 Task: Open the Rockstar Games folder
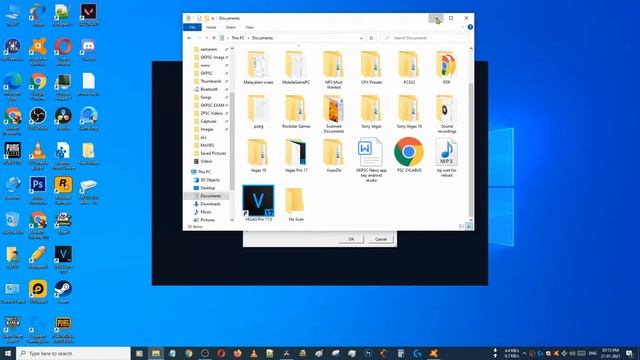pos(296,112)
